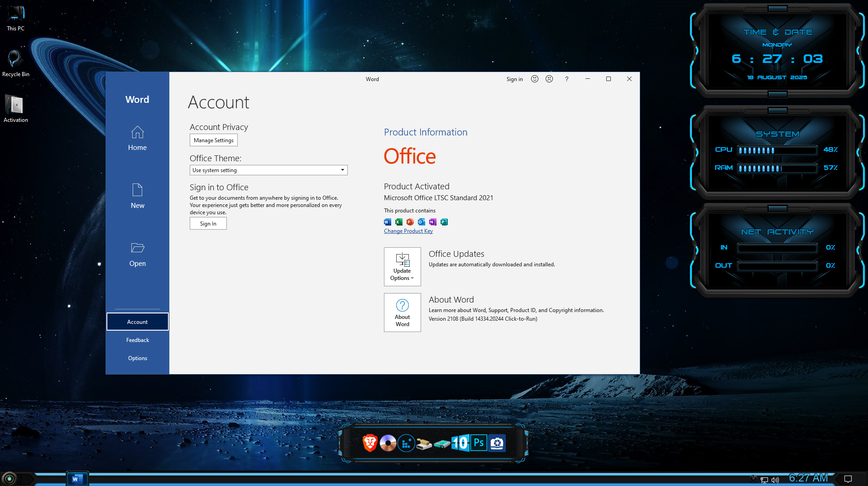Image resolution: width=868 pixels, height=486 pixels.
Task: Open Word Options
Action: coord(137,358)
